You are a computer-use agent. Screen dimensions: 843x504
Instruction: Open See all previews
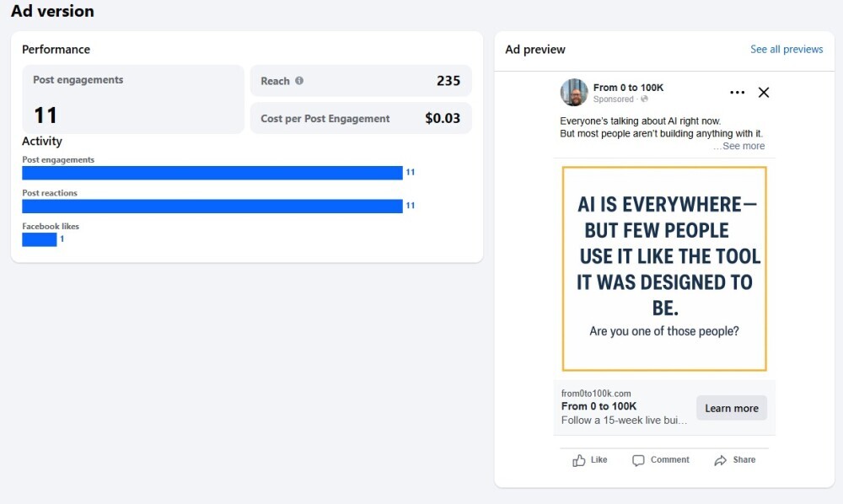coord(787,49)
